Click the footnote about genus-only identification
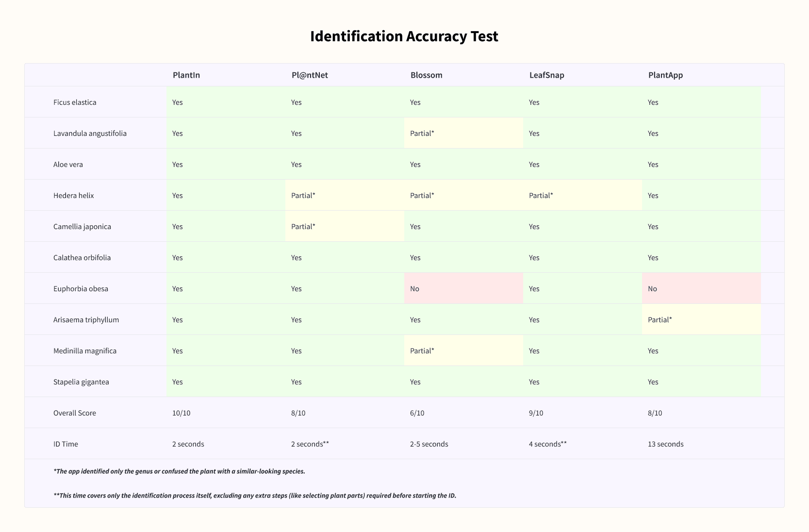The image size is (809, 532). (179, 471)
